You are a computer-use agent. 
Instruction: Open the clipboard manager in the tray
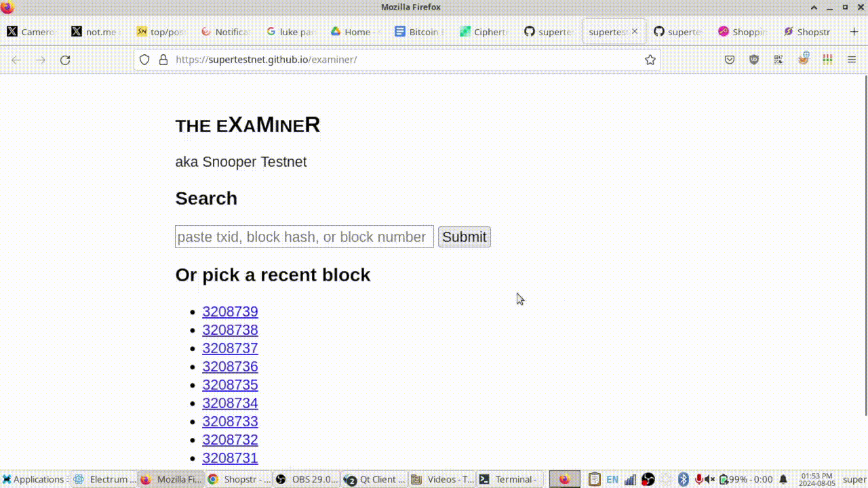[594, 479]
